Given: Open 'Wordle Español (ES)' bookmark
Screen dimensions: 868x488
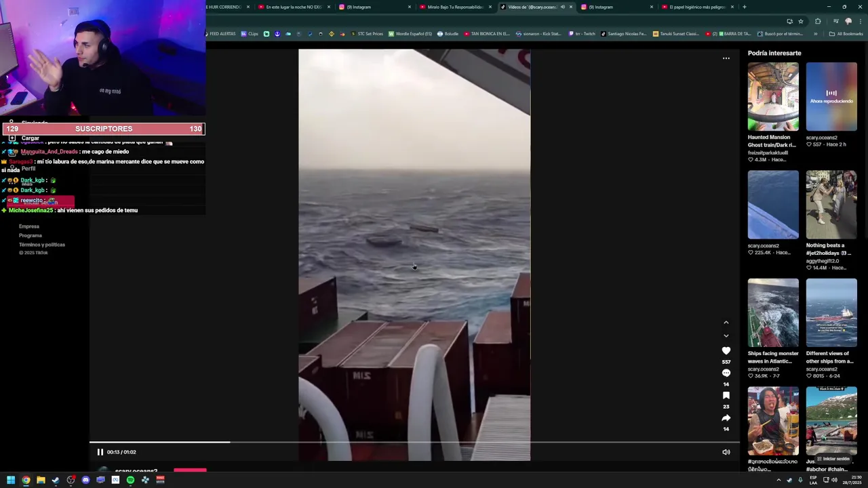Looking at the screenshot, I should point(410,34).
